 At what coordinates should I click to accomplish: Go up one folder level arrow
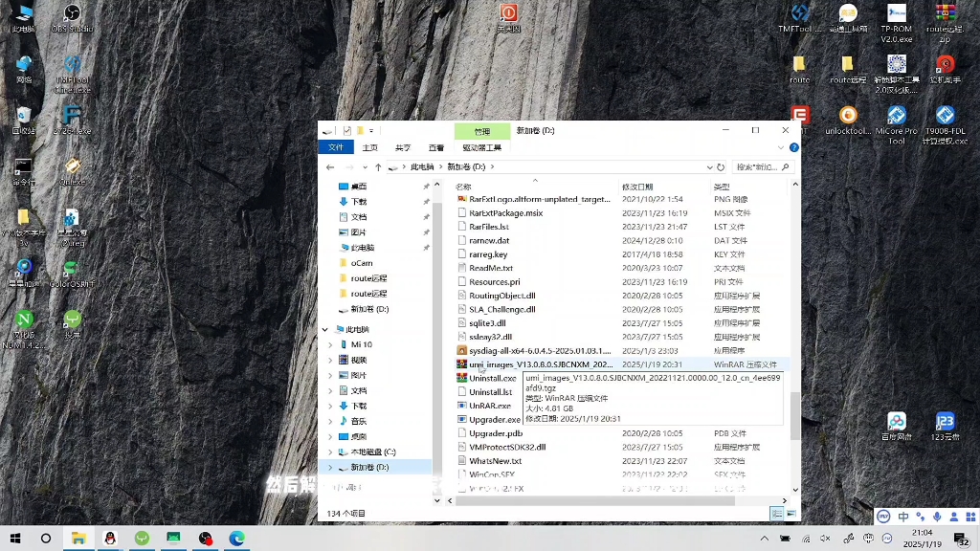point(378,166)
